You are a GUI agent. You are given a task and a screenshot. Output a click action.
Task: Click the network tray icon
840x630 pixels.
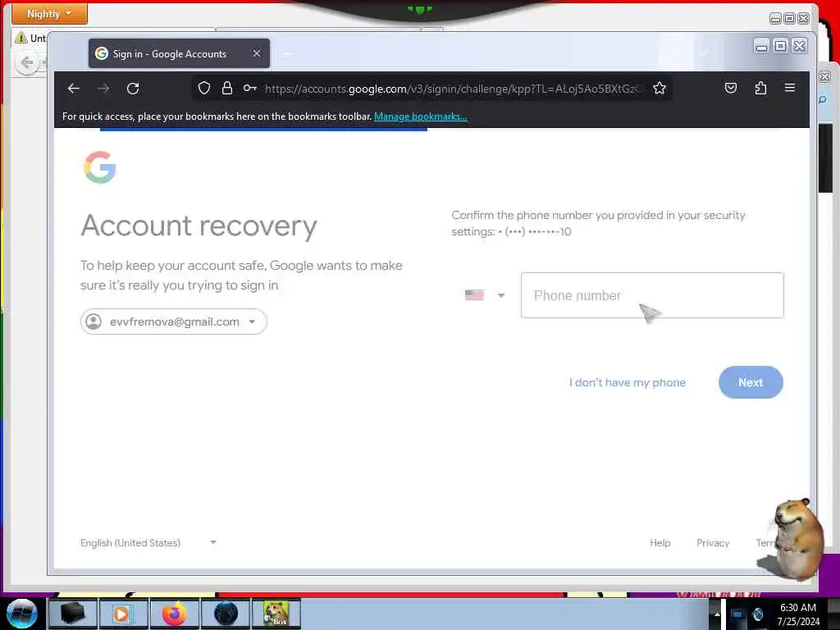pyautogui.click(x=737, y=614)
